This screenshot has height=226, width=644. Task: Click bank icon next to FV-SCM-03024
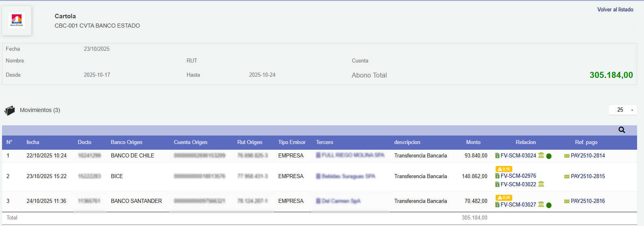[x=541, y=155]
